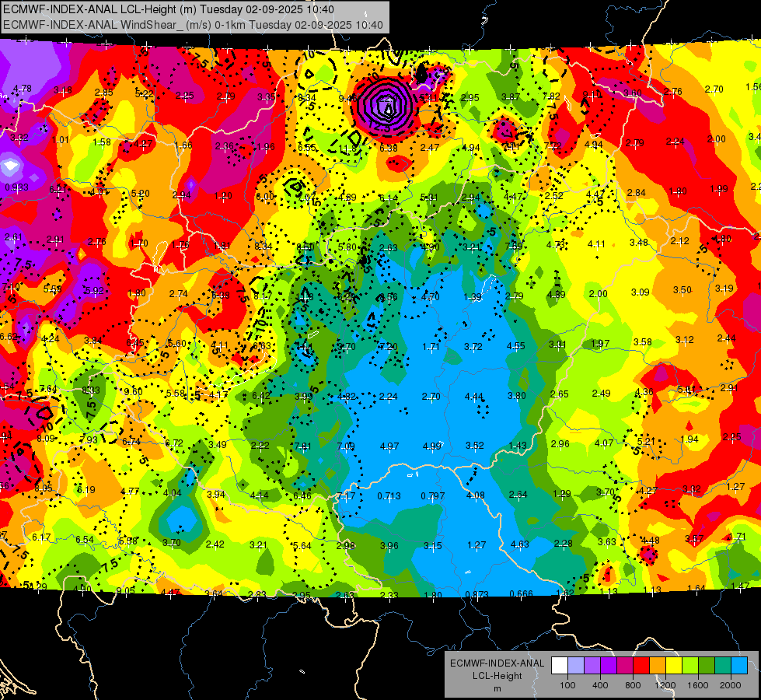Click the grid value '6.00'

(x=265, y=197)
